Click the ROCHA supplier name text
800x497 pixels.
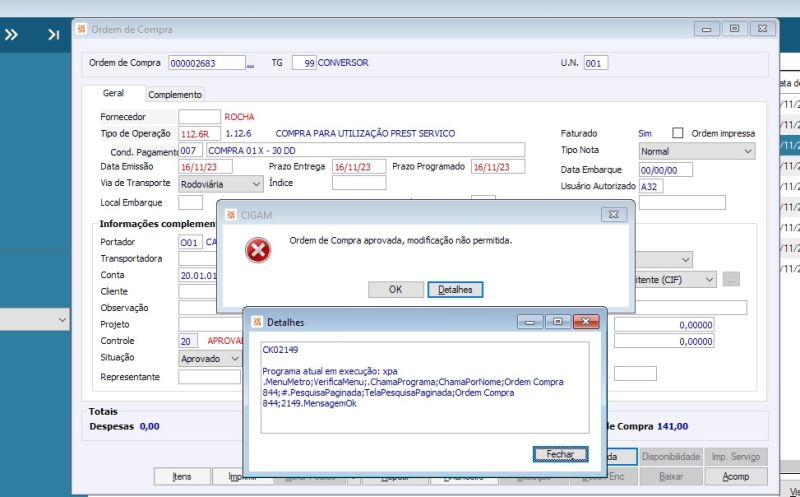point(239,117)
